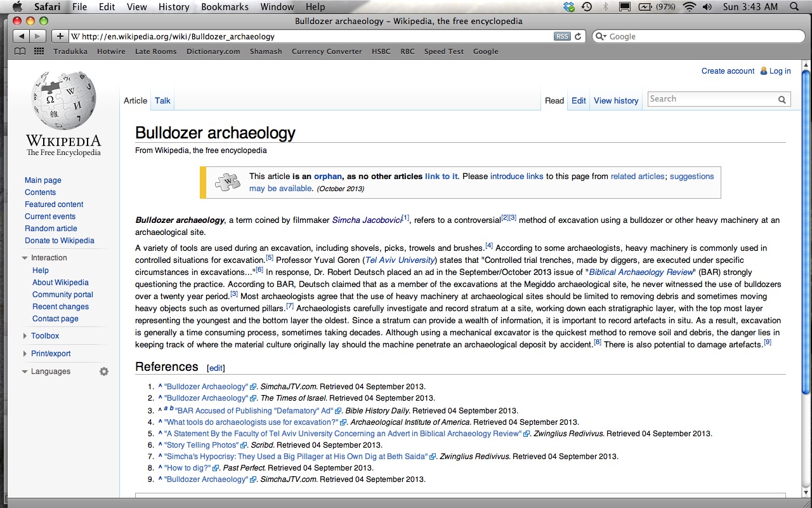Click the Bluetooth menu bar icon
Screen dimensions: 812x508
tap(605, 7)
